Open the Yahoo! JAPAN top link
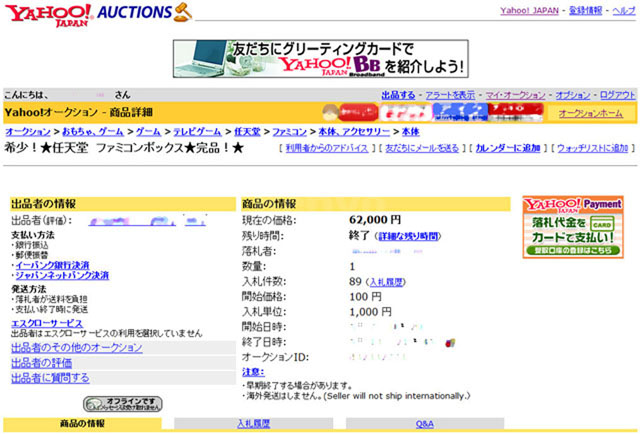This screenshot has width=640, height=434. 529,11
